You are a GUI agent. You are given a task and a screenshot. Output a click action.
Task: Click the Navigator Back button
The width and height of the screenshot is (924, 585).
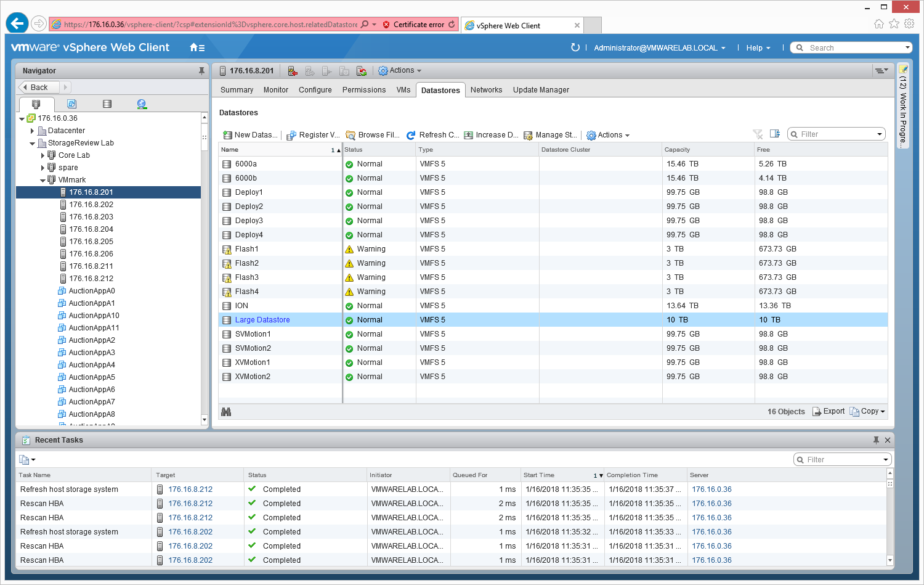click(39, 88)
